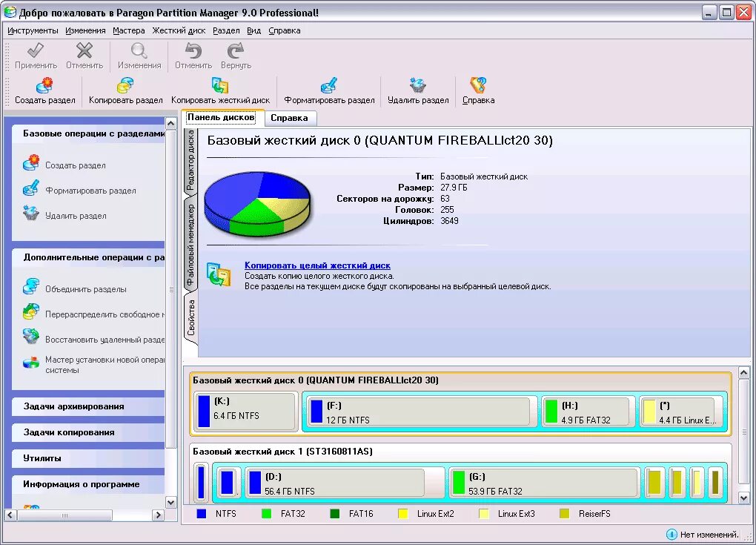Viewport: 756px width, 545px height.
Task: Click sidebar horizontal scroll left arrow
Action: pos(10,515)
